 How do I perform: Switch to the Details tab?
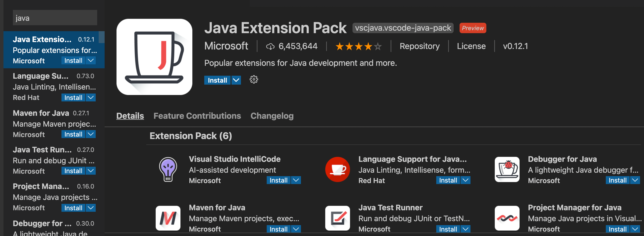point(130,116)
